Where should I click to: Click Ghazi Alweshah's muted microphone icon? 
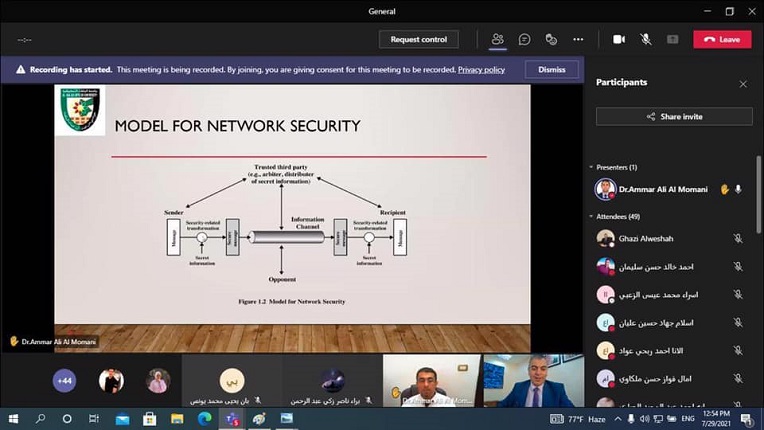(738, 239)
